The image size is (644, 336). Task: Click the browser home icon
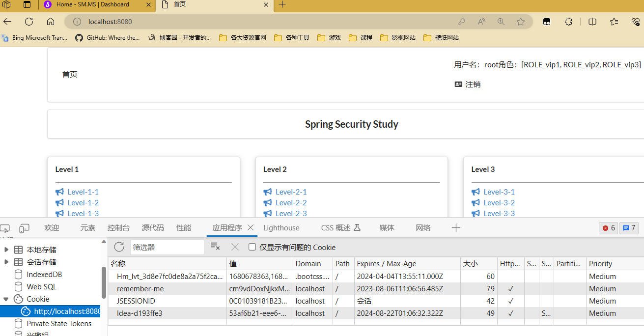click(x=51, y=22)
